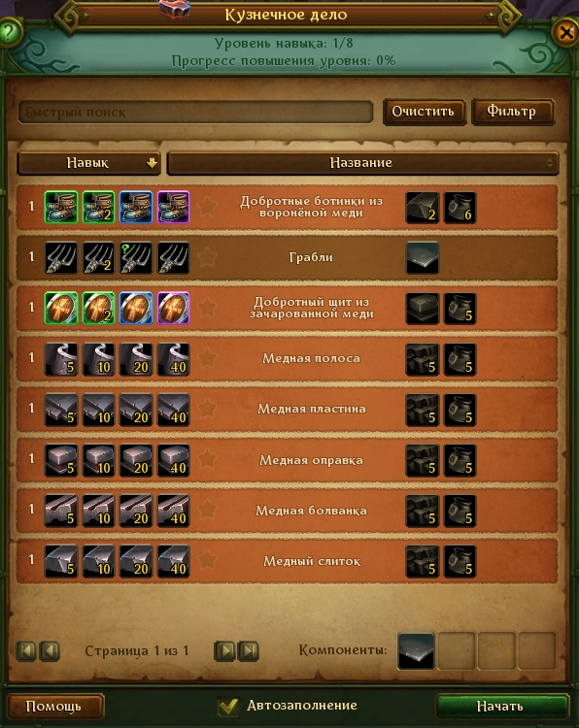Choose the 20-quantity Медный слиток icon

point(136,561)
